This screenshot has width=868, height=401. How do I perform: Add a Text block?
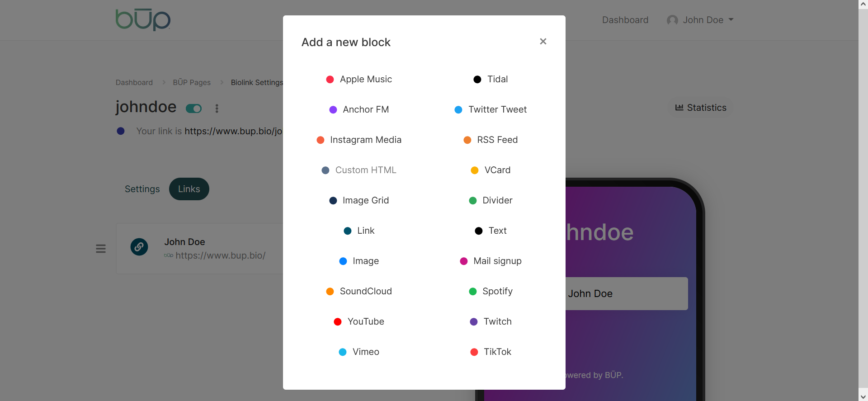pos(491,231)
